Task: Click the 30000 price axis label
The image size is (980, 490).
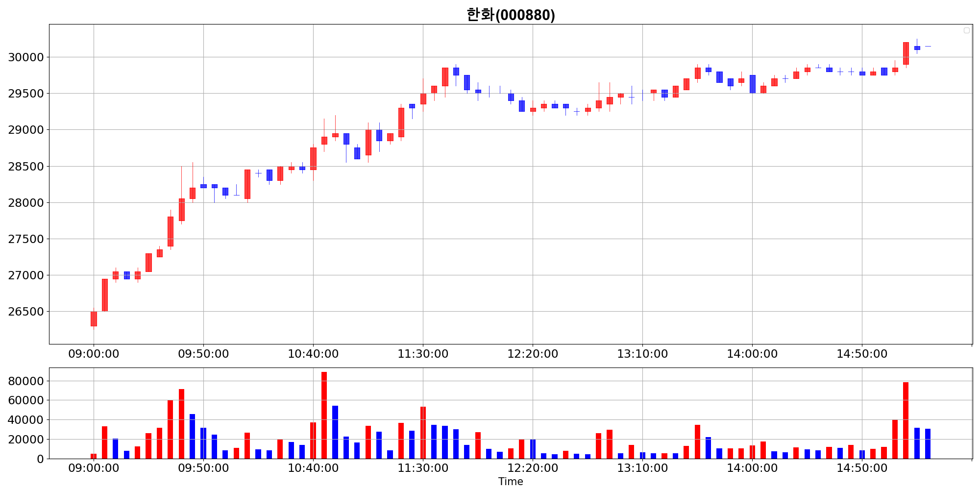Action: (26, 57)
